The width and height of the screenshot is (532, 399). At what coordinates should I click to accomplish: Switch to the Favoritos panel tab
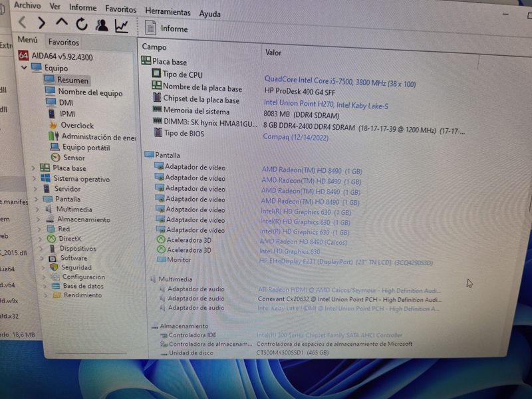(63, 42)
